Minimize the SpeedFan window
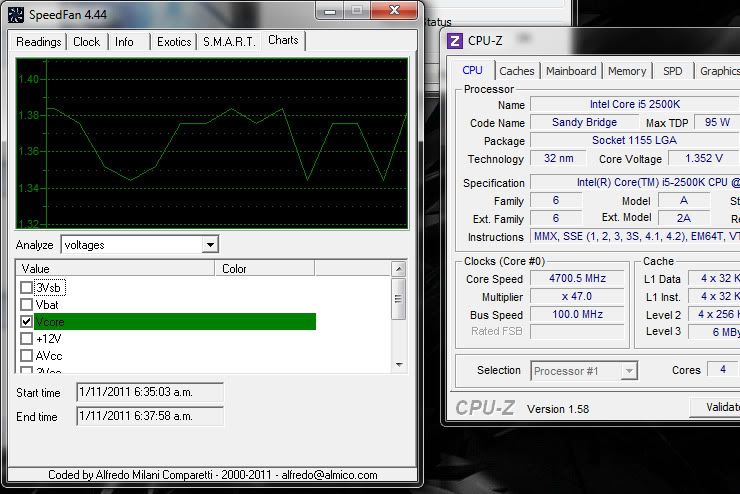 coord(330,11)
